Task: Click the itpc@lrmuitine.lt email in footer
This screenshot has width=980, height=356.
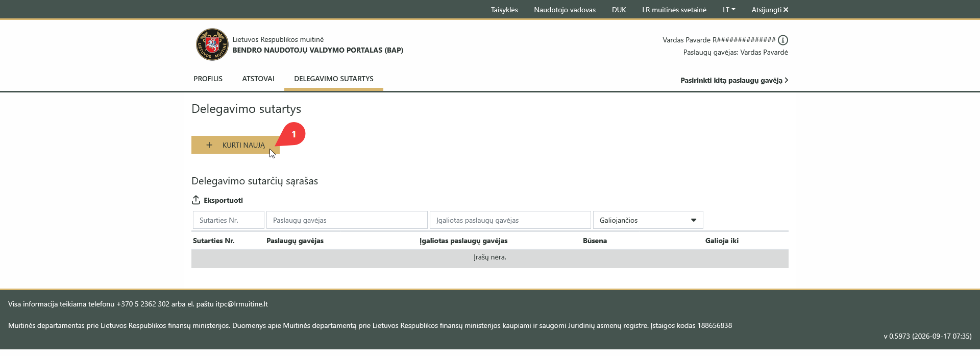Action: [241, 304]
